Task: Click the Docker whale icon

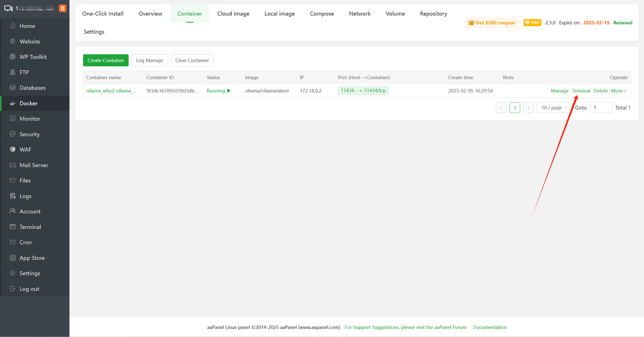Action: tap(13, 103)
